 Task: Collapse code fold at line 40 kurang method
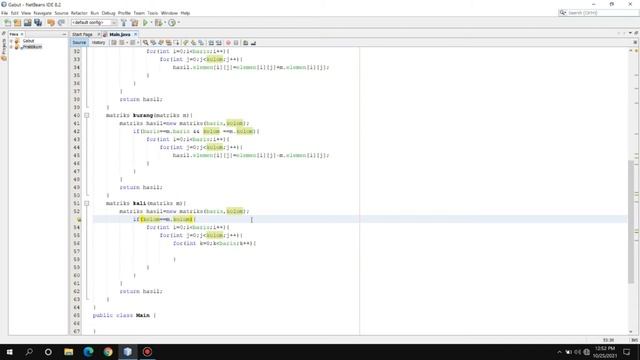(x=87, y=116)
